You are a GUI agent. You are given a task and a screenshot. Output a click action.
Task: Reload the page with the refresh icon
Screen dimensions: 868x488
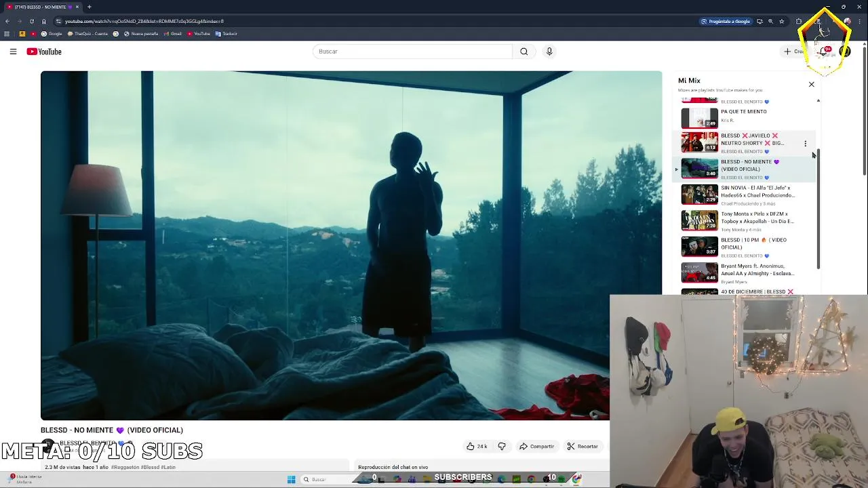point(31,21)
